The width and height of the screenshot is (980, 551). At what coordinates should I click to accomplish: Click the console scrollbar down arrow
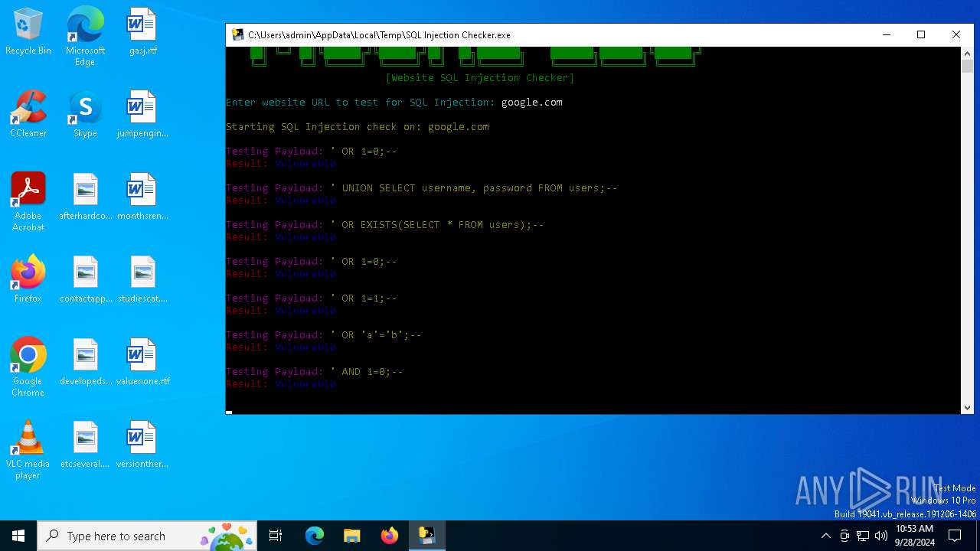point(967,408)
